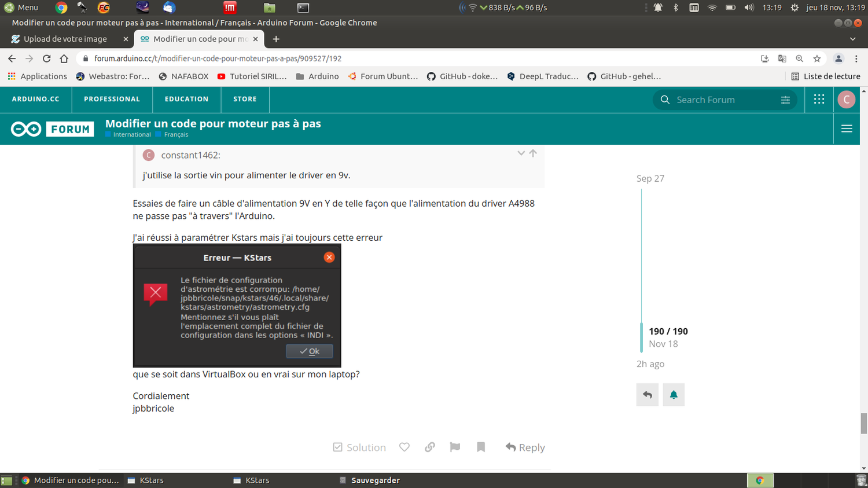Image resolution: width=868 pixels, height=488 pixels.
Task: Open Tutoriel SIRIL bookmark
Action: click(252, 76)
